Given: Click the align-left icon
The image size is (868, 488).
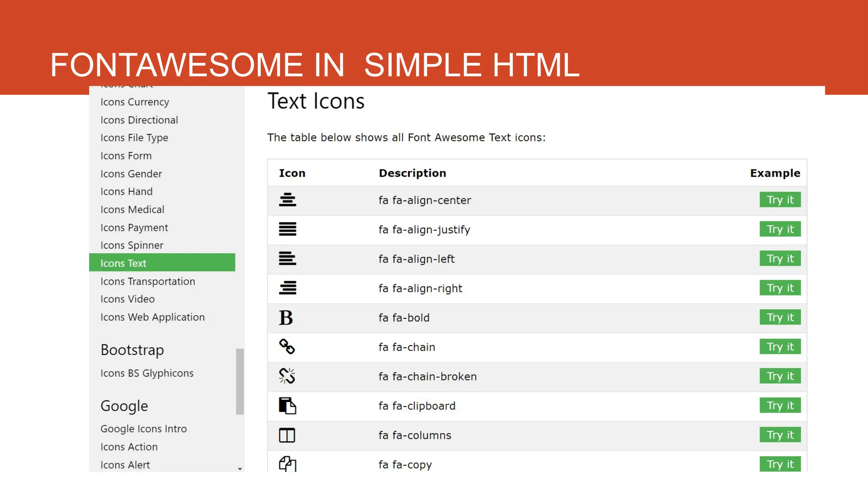Looking at the screenshot, I should pos(287,258).
